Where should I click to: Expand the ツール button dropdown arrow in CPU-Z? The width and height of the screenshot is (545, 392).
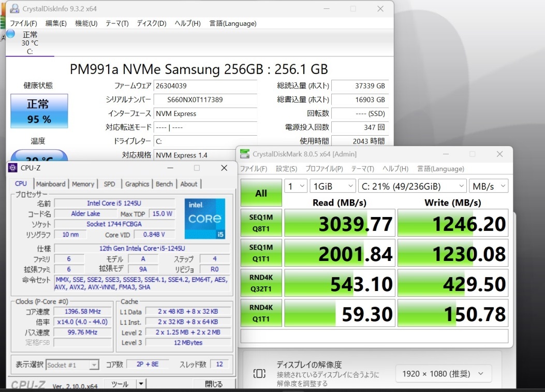coord(141,384)
